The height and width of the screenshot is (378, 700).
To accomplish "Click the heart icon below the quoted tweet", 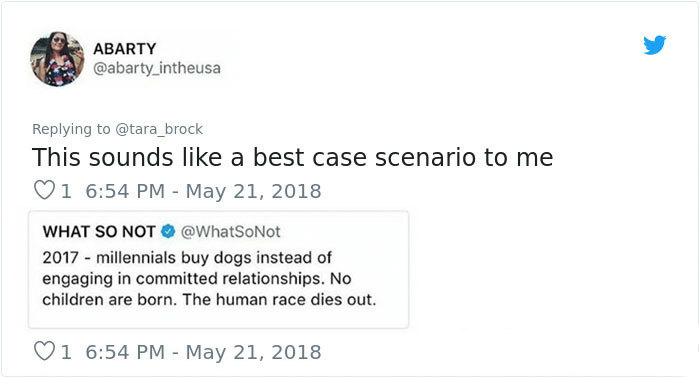I will click(44, 351).
